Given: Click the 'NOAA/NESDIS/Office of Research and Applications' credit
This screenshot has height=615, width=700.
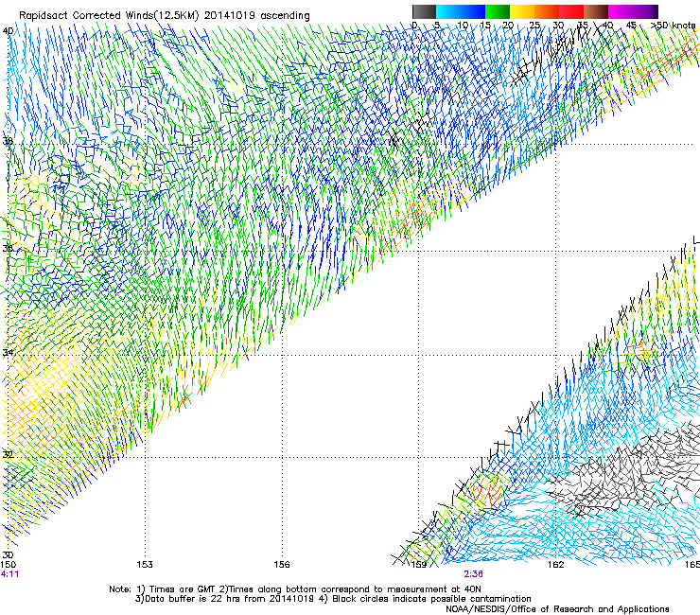Looking at the screenshot, I should click(557, 609).
